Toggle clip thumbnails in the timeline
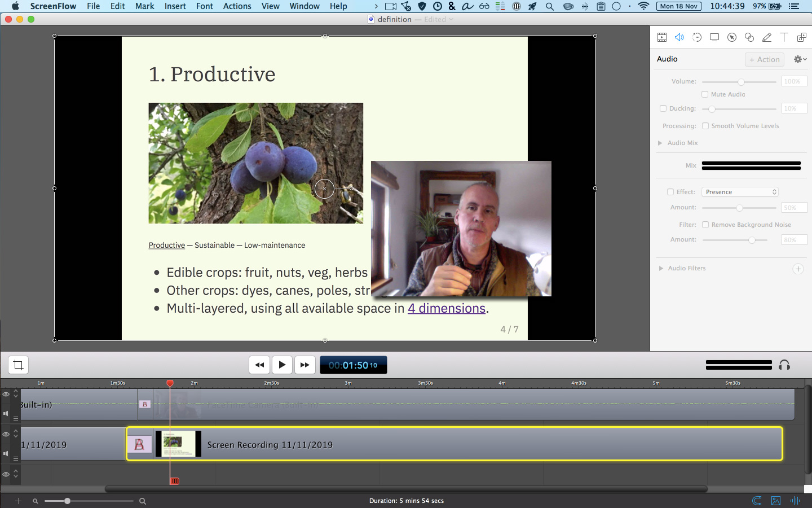The width and height of the screenshot is (812, 508). tap(775, 501)
